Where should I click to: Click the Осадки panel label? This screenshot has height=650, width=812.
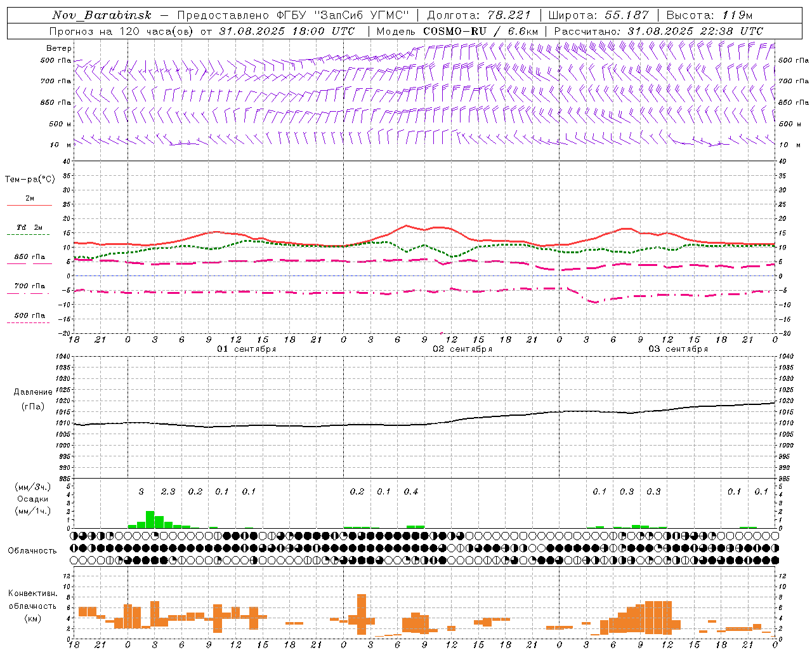point(33,499)
